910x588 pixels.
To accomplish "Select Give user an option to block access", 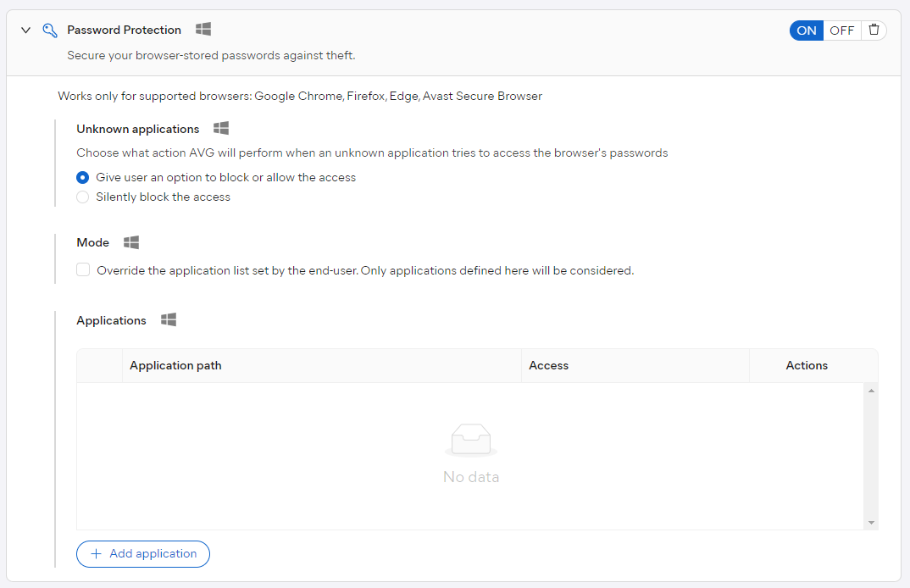I will 82,177.
